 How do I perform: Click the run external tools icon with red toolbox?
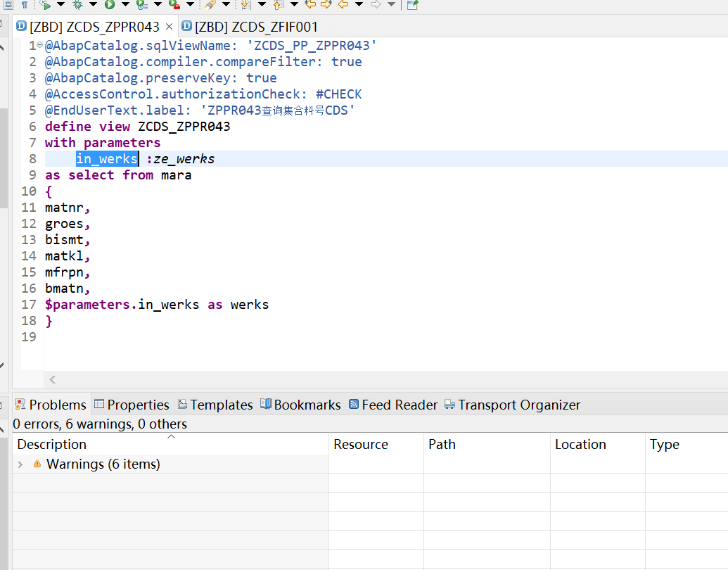coord(174,5)
